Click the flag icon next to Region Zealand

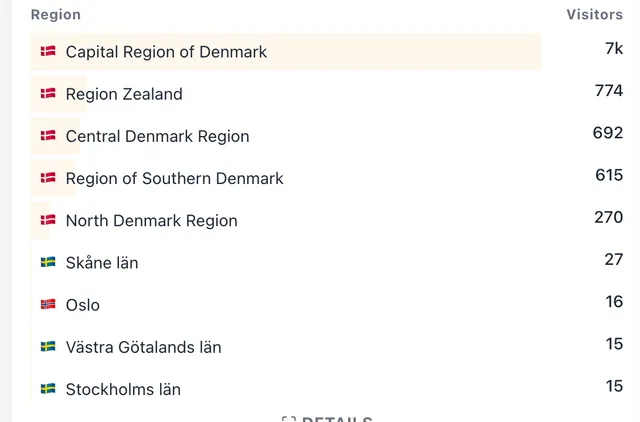point(48,93)
